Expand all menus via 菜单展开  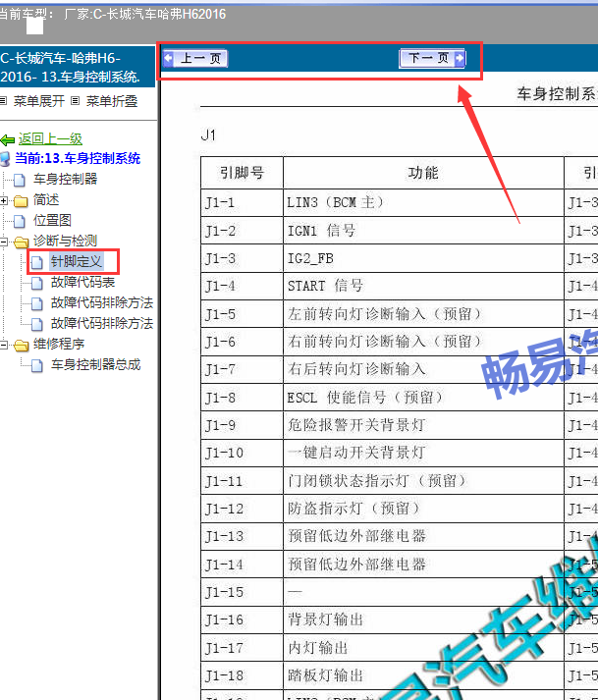click(x=39, y=101)
